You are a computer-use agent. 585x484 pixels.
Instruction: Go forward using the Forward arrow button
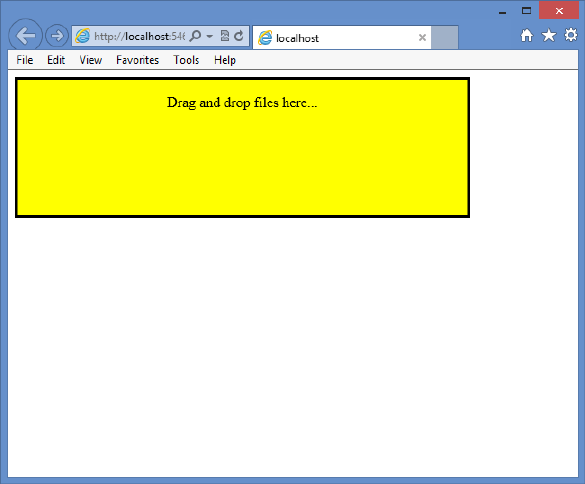[x=57, y=36]
